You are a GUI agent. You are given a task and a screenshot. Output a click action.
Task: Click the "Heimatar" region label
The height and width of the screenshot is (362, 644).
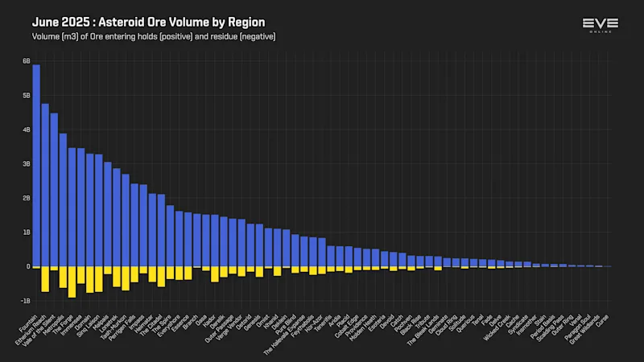point(144,324)
